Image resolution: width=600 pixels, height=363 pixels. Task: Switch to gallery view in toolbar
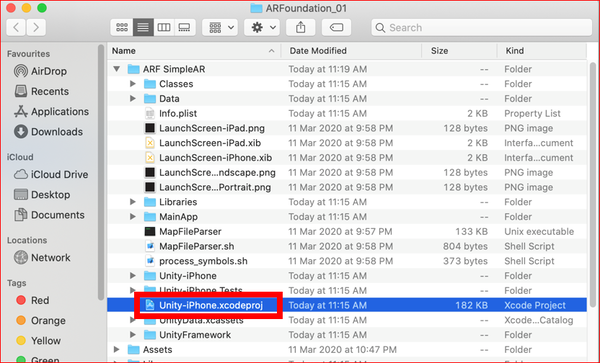184,28
